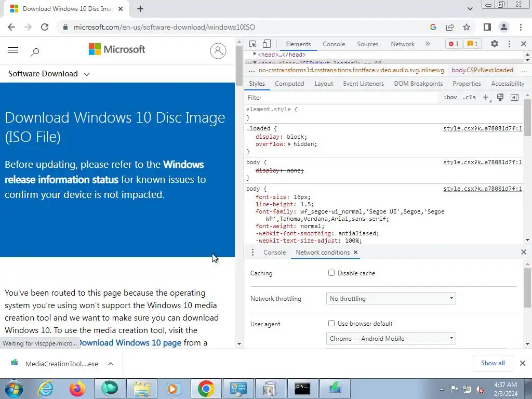The image size is (532, 399).
Task: Click Show all downloads button
Action: point(493,363)
